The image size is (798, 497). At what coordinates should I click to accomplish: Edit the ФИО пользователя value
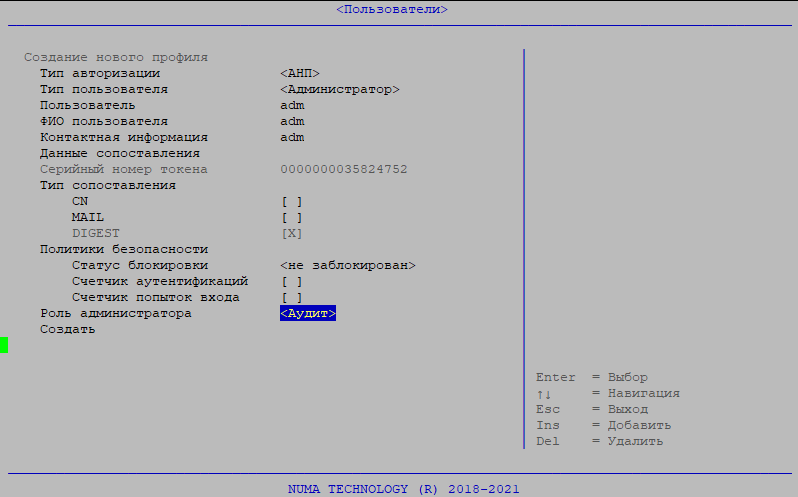coord(292,121)
